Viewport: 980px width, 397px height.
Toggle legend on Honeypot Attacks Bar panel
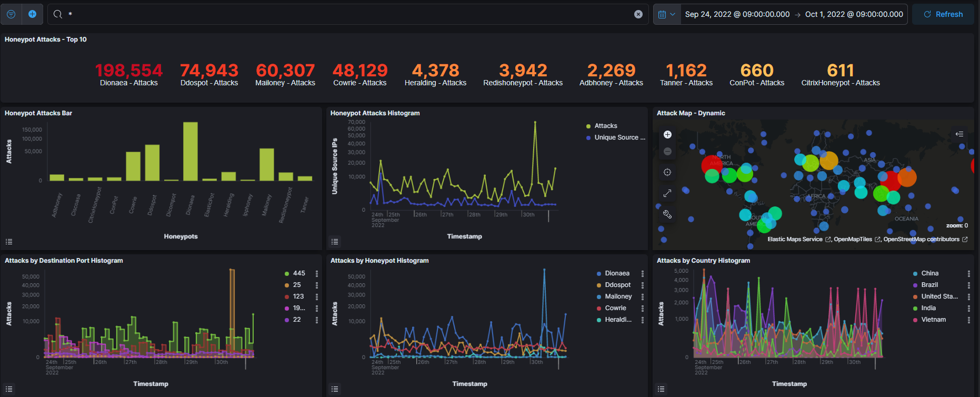click(9, 242)
